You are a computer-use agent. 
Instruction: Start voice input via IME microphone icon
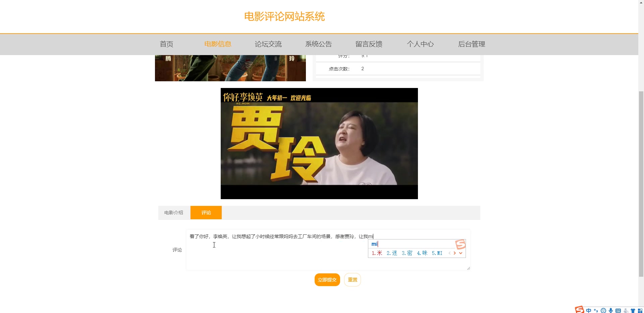(x=611, y=311)
